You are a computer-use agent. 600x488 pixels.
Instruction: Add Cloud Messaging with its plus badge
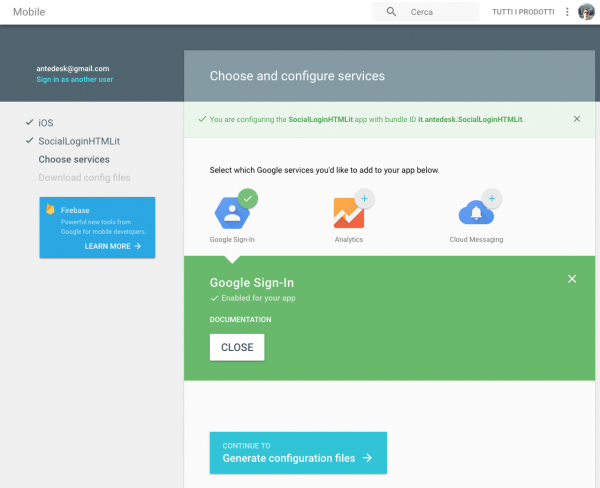coord(492,198)
